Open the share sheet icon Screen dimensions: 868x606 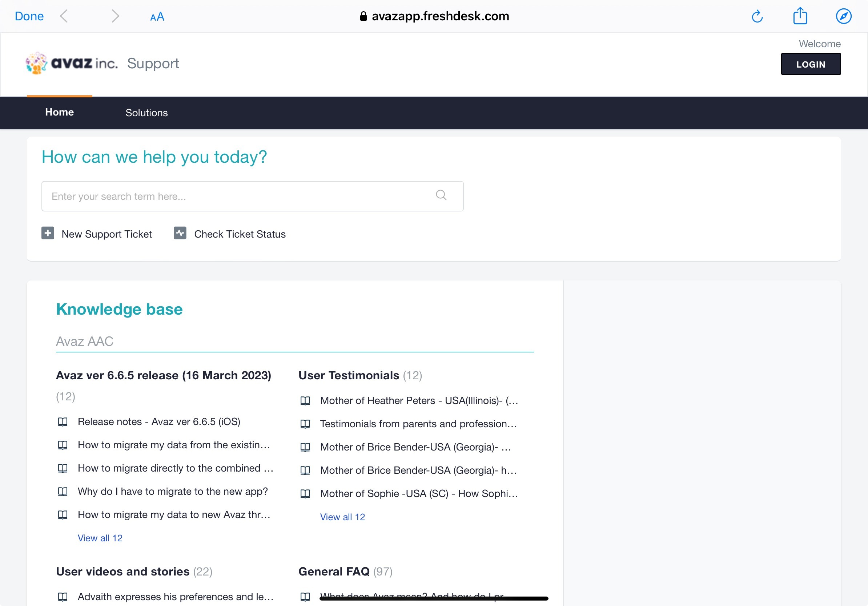tap(800, 16)
